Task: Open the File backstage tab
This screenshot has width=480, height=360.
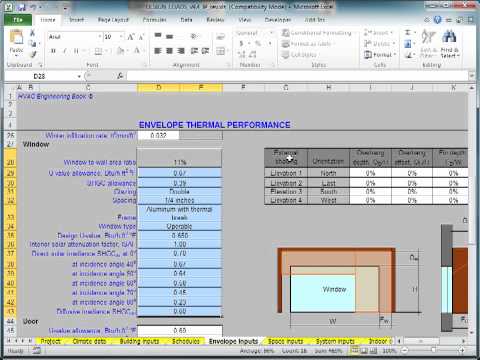Action: [x=18, y=20]
